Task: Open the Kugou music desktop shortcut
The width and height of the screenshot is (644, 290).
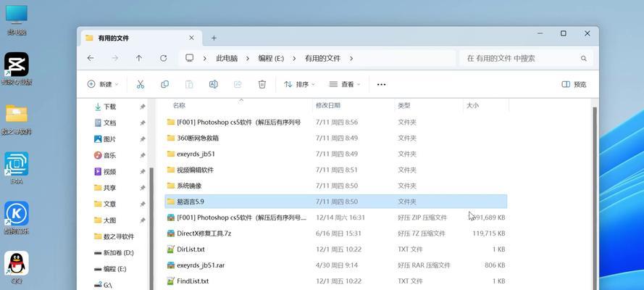Action: pos(17,217)
